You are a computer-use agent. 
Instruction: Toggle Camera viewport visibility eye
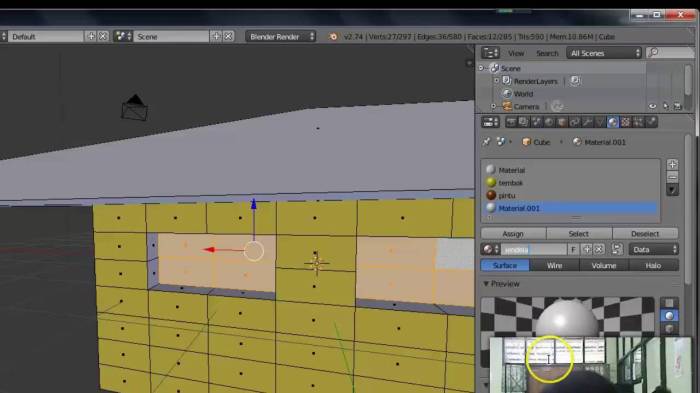click(653, 106)
